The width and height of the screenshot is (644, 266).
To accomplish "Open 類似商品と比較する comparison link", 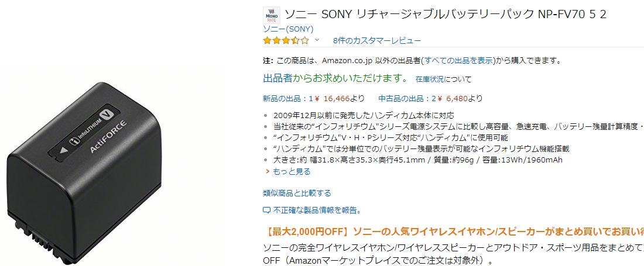I will pyautogui.click(x=297, y=193).
